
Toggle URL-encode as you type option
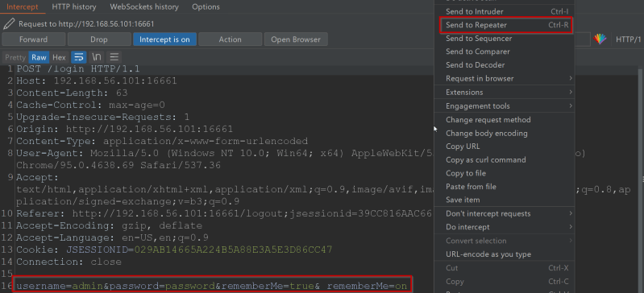tap(505, 254)
